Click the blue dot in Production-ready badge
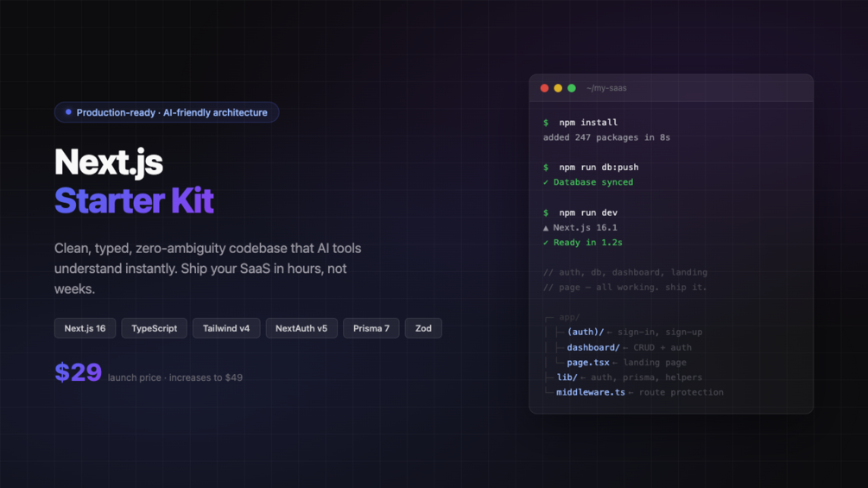Viewport: 868px width, 488px height. (x=68, y=112)
